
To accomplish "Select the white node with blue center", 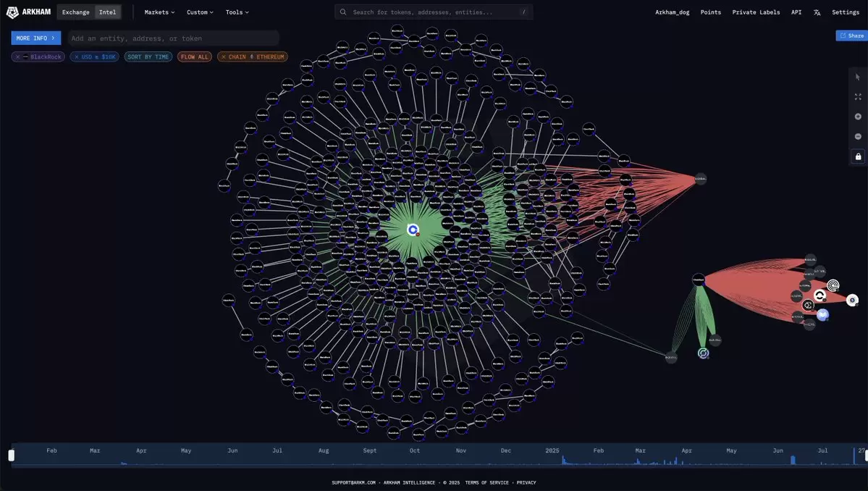I will [853, 300].
